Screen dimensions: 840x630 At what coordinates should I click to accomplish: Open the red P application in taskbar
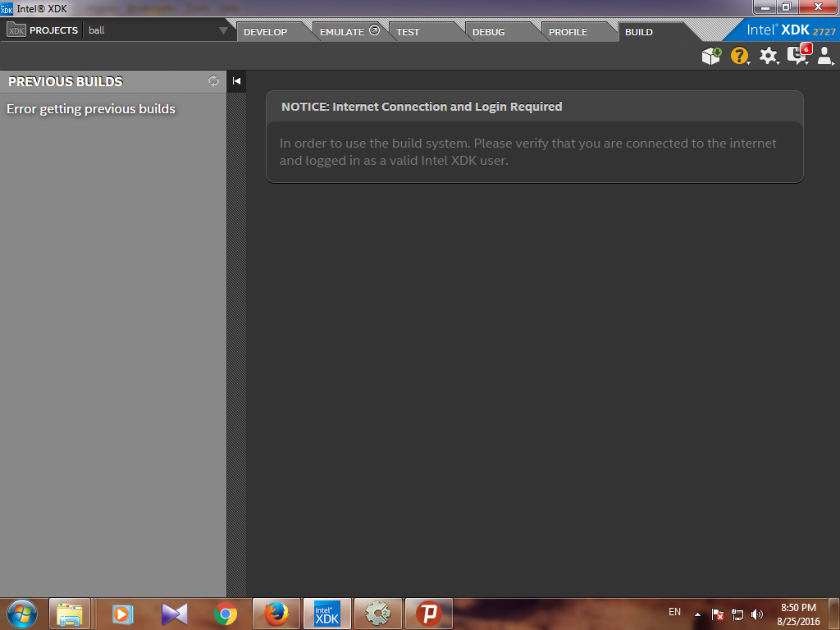(x=429, y=614)
